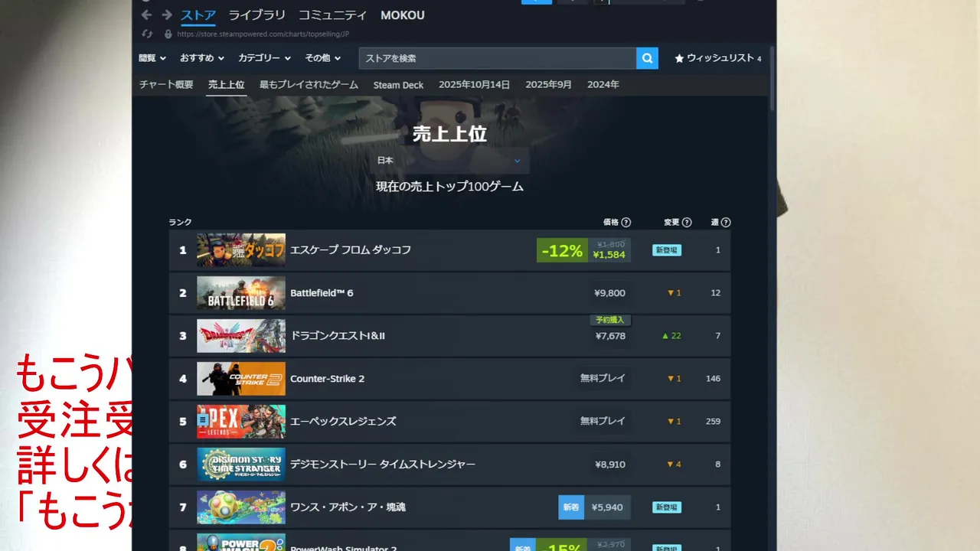
Task: Click the padlock icon beside the URL
Action: point(168,34)
